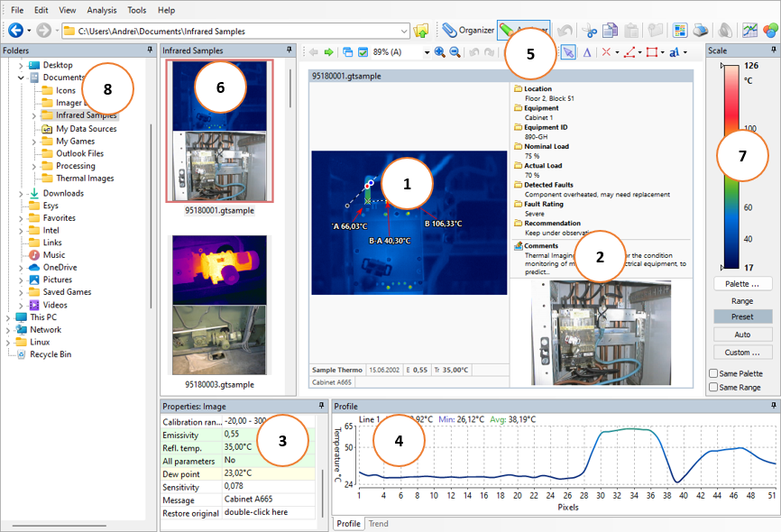Select the red rectangle area tool
Viewport: 781px width, 532px height.
[x=652, y=51]
